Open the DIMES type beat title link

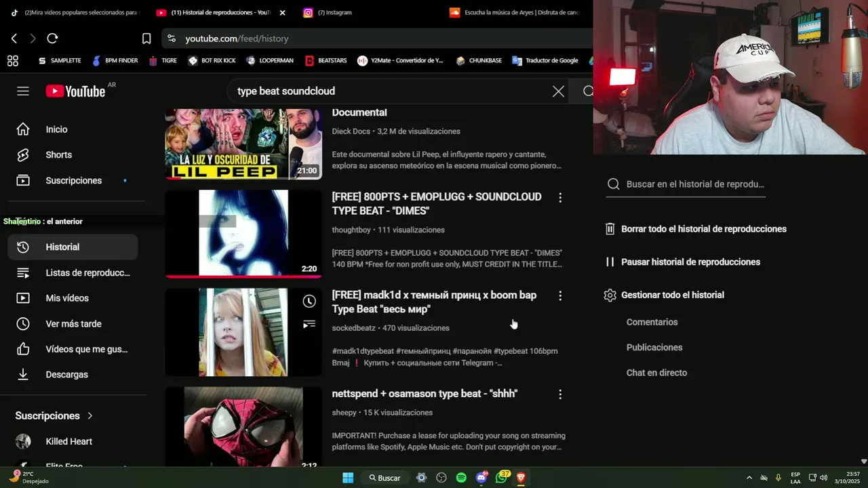(x=437, y=203)
